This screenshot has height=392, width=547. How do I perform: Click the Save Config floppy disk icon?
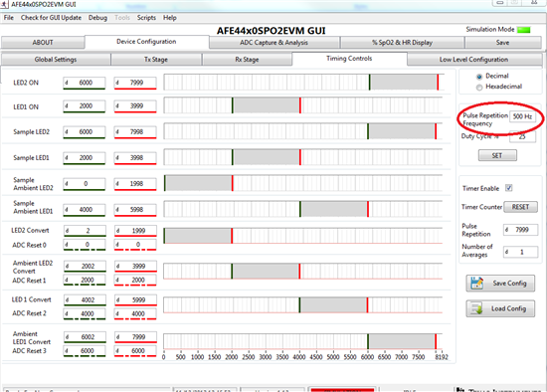(x=476, y=283)
